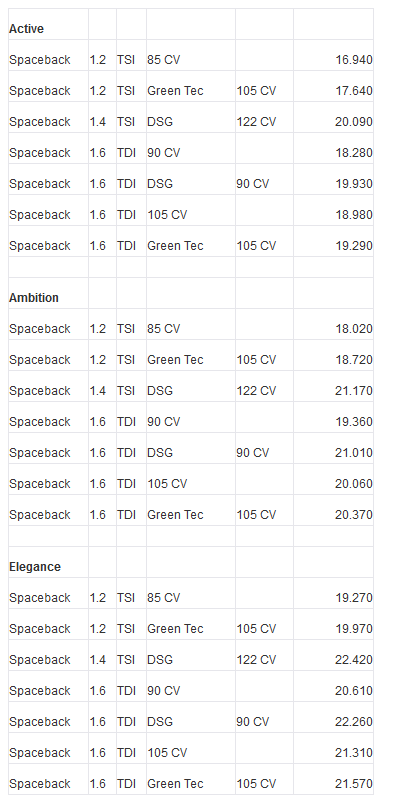The width and height of the screenshot is (403, 802).
Task: Click the Elegance section heading
Action: [x=35, y=567]
